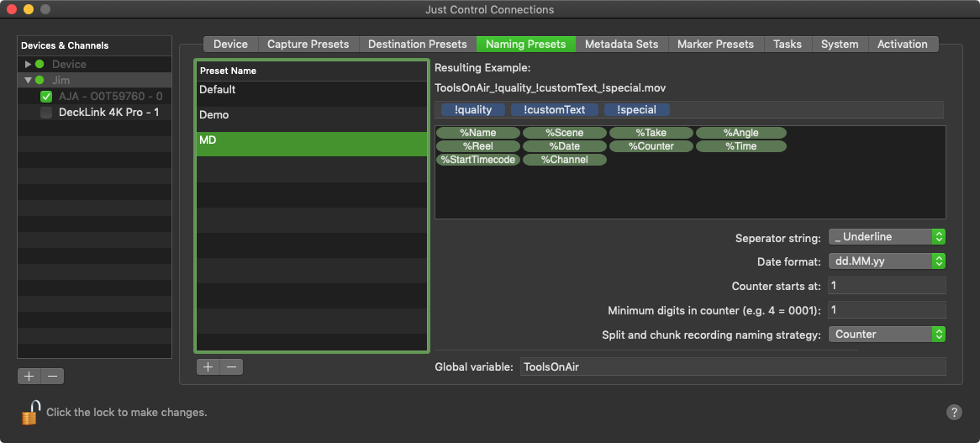Go to the System tab
Screen dimensions: 980x443
point(840,45)
